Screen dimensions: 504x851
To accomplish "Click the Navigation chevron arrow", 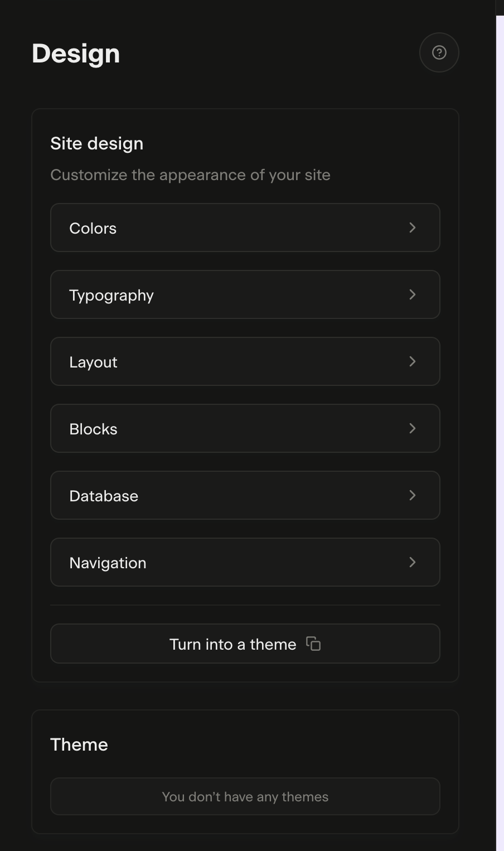I will point(413,562).
